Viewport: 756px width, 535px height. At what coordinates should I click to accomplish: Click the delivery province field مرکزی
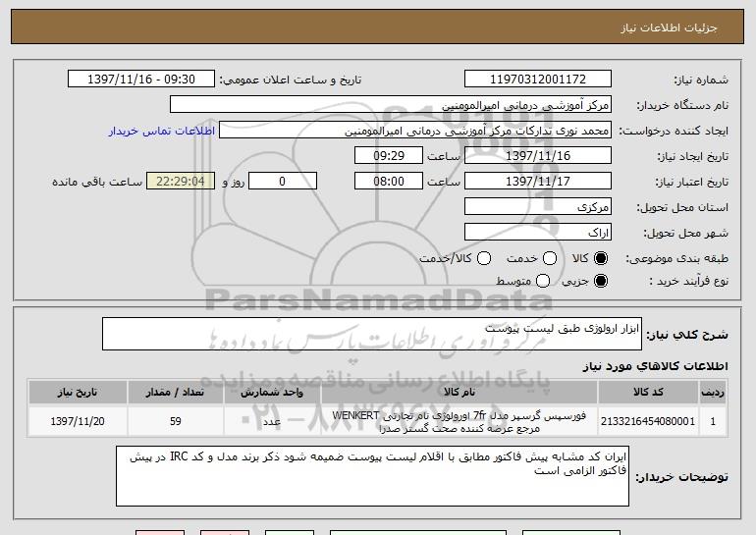538,207
